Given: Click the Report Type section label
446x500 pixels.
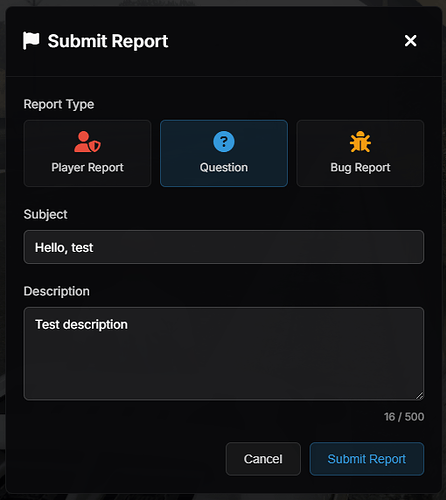Looking at the screenshot, I should [59, 104].
